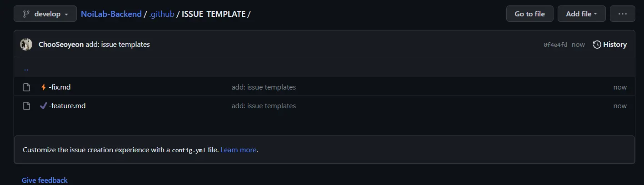Navigate to the .github folder breadcrumb
This screenshot has height=185, width=644.
[161, 14]
